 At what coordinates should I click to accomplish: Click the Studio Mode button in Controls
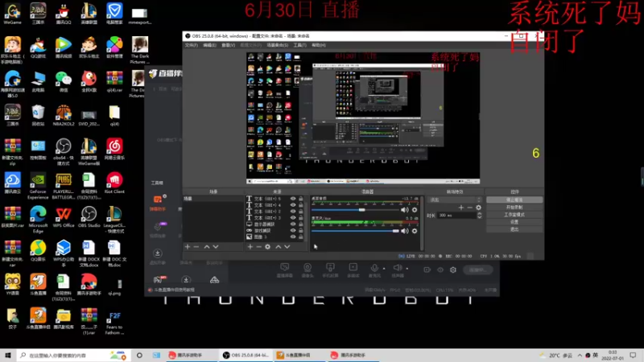(x=514, y=215)
